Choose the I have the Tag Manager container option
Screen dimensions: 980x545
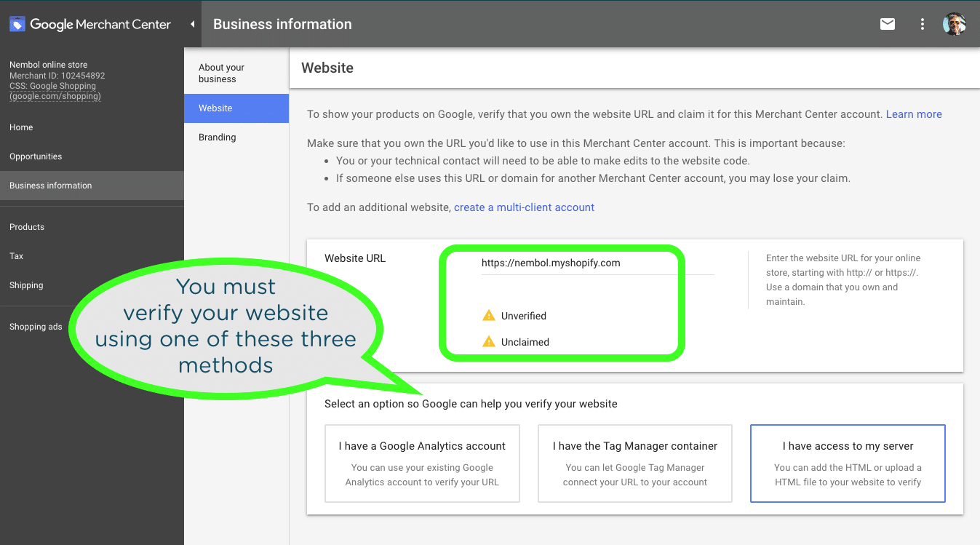pyautogui.click(x=635, y=464)
